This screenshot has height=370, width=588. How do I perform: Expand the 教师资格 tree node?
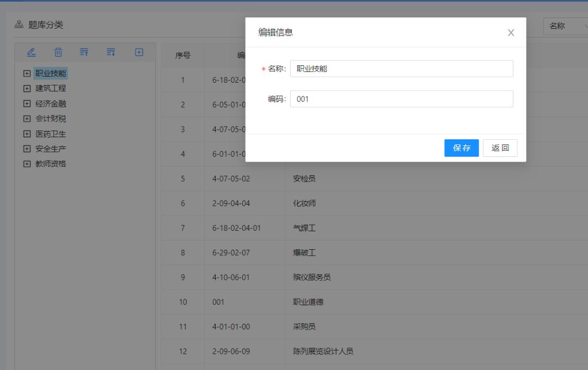point(27,164)
